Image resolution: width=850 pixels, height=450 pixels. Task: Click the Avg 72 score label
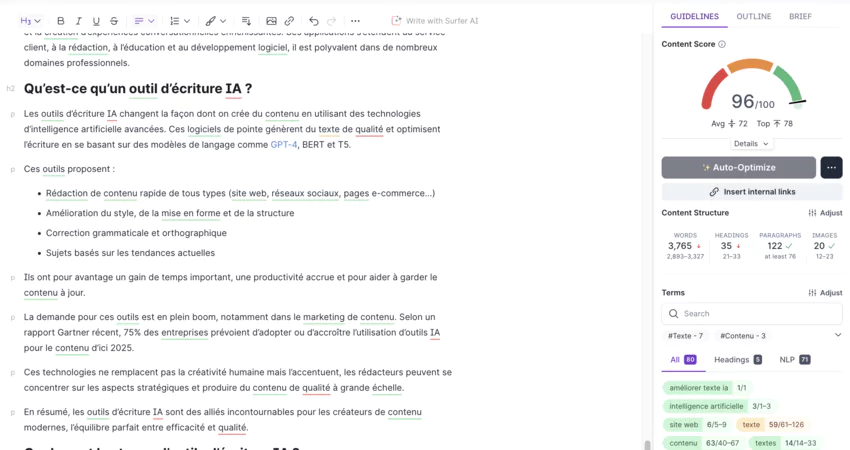(x=729, y=124)
